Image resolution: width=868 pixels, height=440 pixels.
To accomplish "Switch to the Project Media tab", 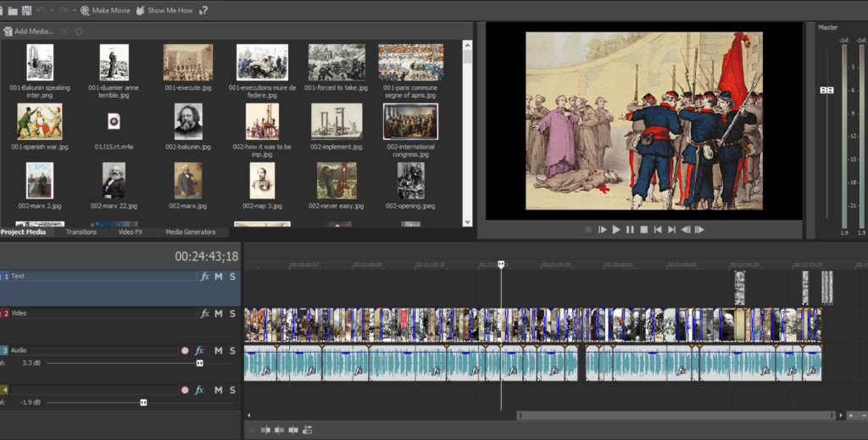I will pos(23,232).
